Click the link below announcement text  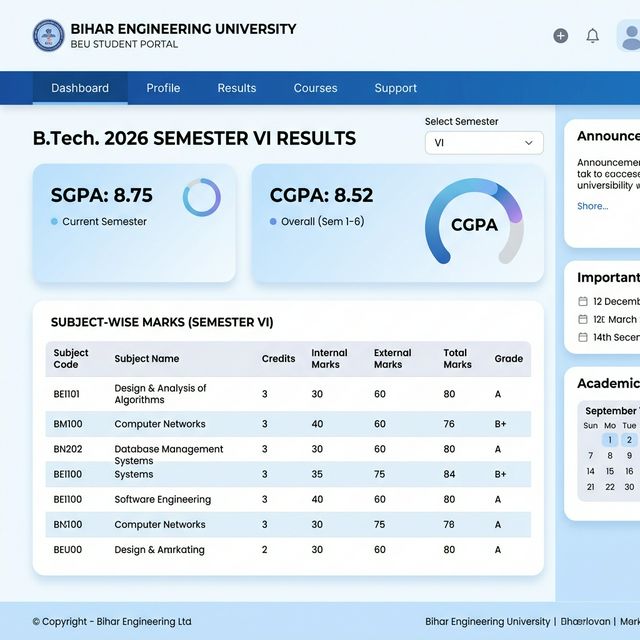(592, 206)
